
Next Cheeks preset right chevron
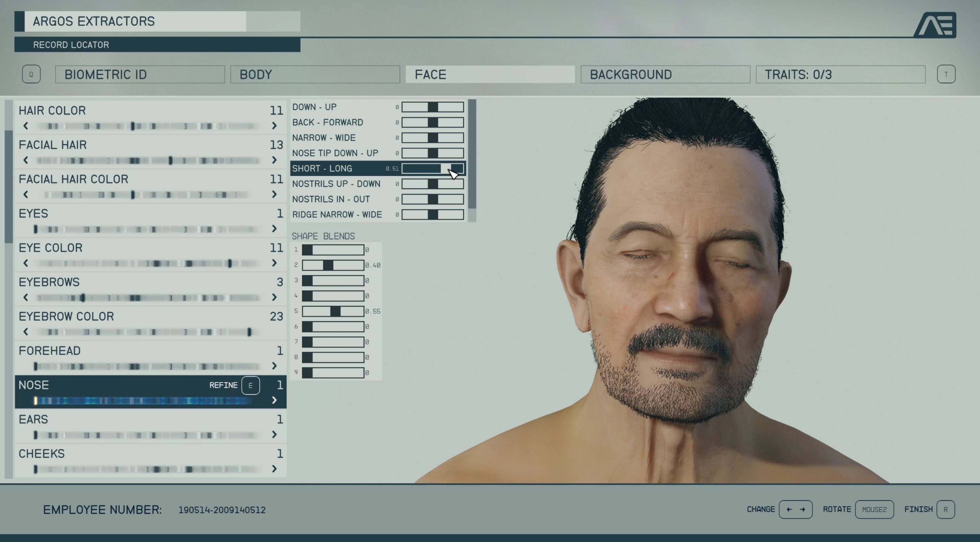[274, 469]
